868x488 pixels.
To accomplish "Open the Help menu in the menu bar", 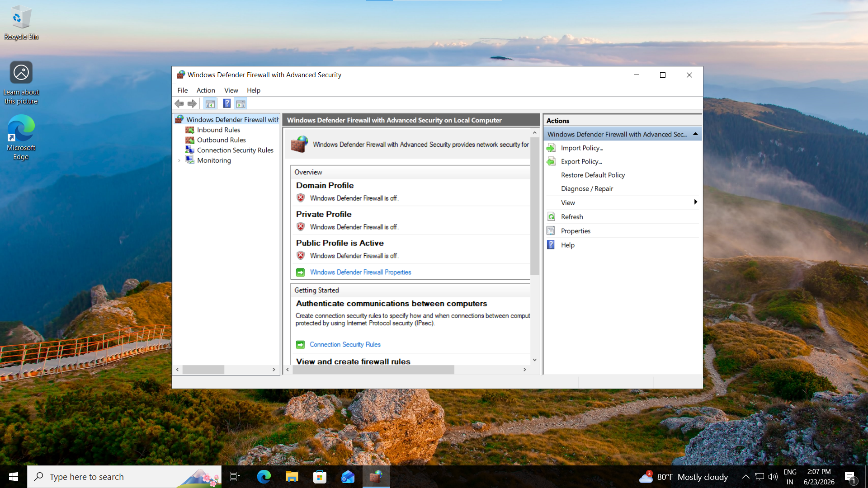I will pos(254,90).
